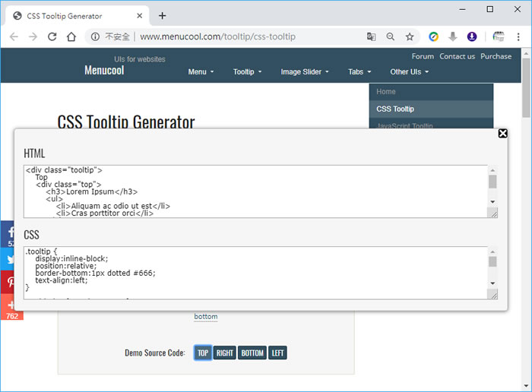This screenshot has width=532, height=392.
Task: Click the address bar URL
Action: [x=217, y=36]
